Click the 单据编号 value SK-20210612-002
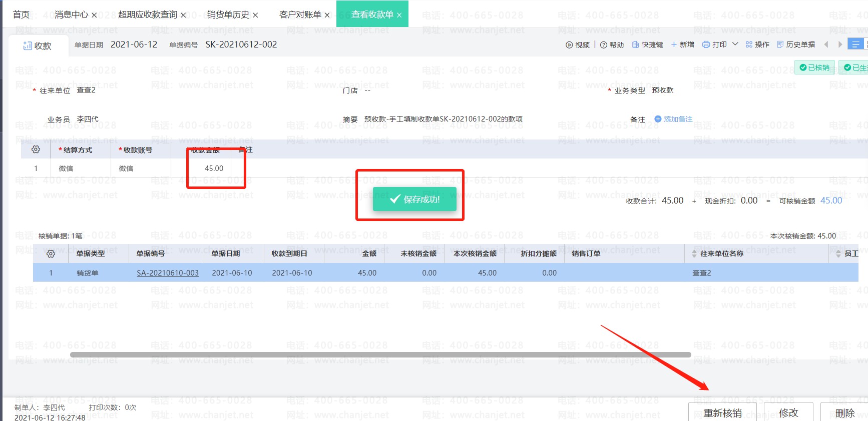The image size is (868, 421). (x=241, y=44)
